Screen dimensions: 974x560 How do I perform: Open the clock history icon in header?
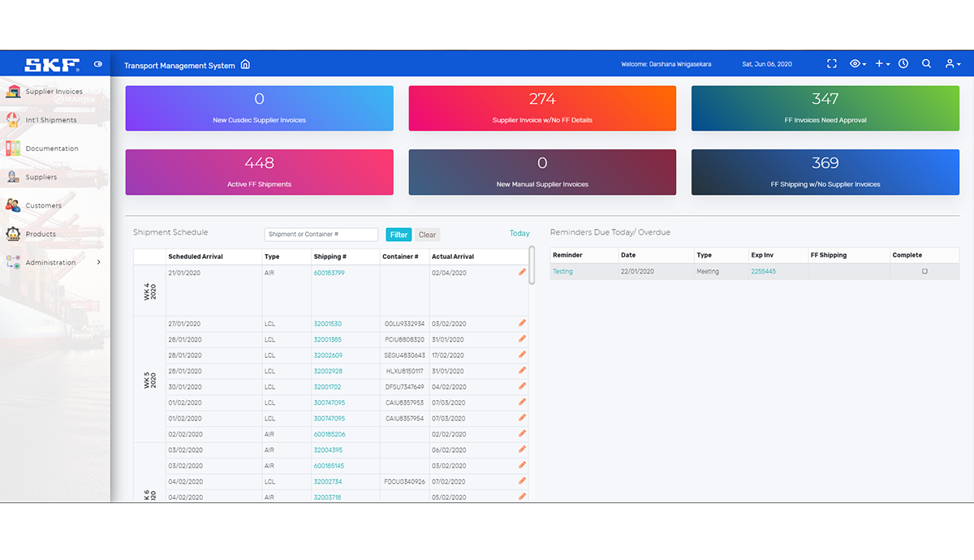tap(903, 64)
